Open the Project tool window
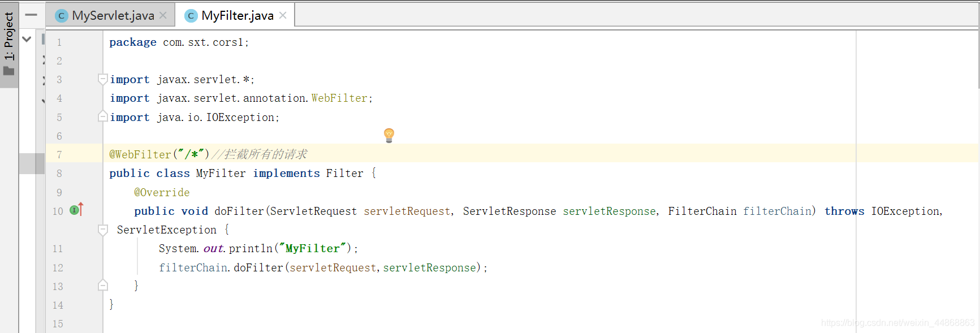 click(9, 44)
